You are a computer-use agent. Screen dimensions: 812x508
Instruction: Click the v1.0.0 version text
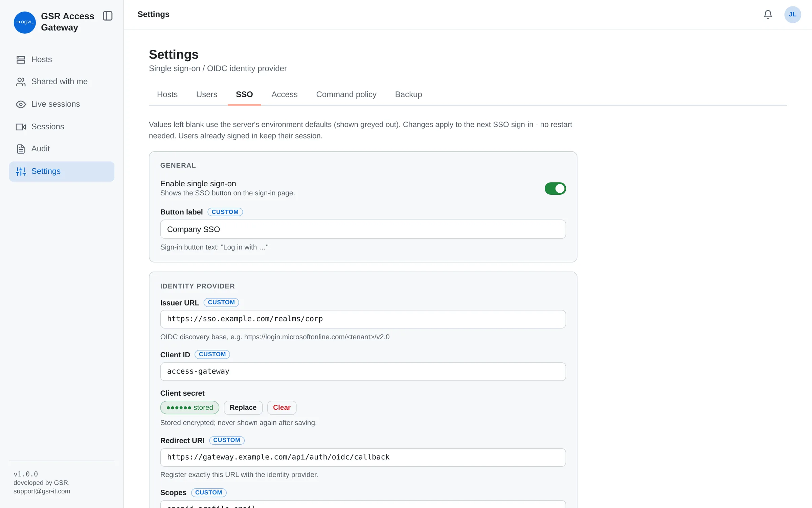tap(26, 474)
